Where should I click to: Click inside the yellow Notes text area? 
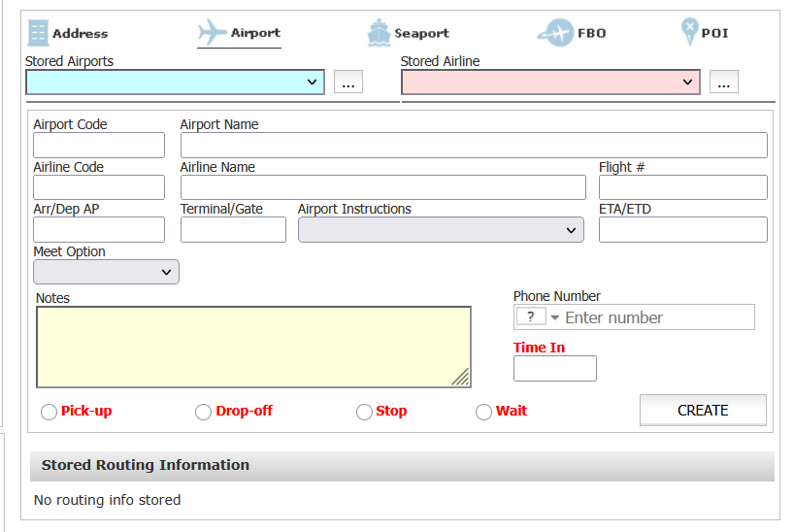coord(253,348)
